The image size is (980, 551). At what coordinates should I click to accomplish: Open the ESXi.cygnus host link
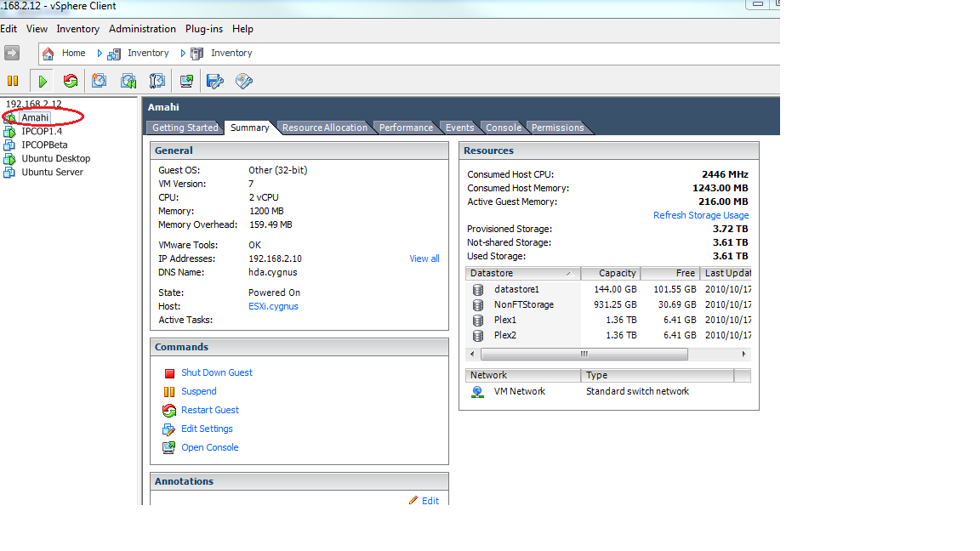click(273, 307)
